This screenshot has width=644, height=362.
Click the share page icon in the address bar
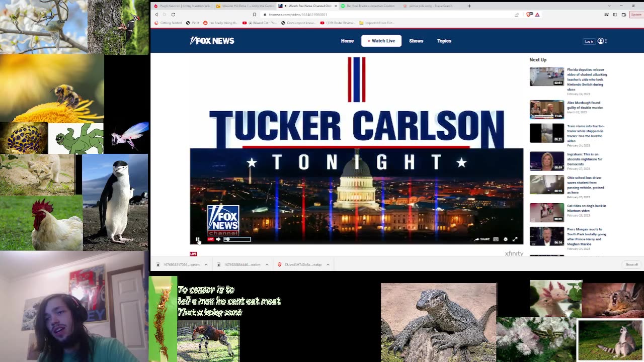517,15
